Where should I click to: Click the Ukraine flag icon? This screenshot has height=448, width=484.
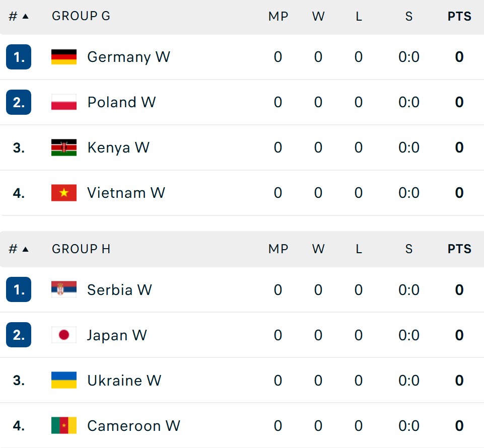pos(64,380)
